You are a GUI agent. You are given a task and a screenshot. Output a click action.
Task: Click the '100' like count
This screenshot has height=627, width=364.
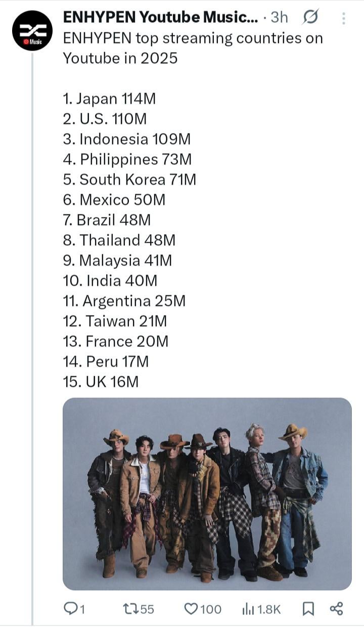211,609
